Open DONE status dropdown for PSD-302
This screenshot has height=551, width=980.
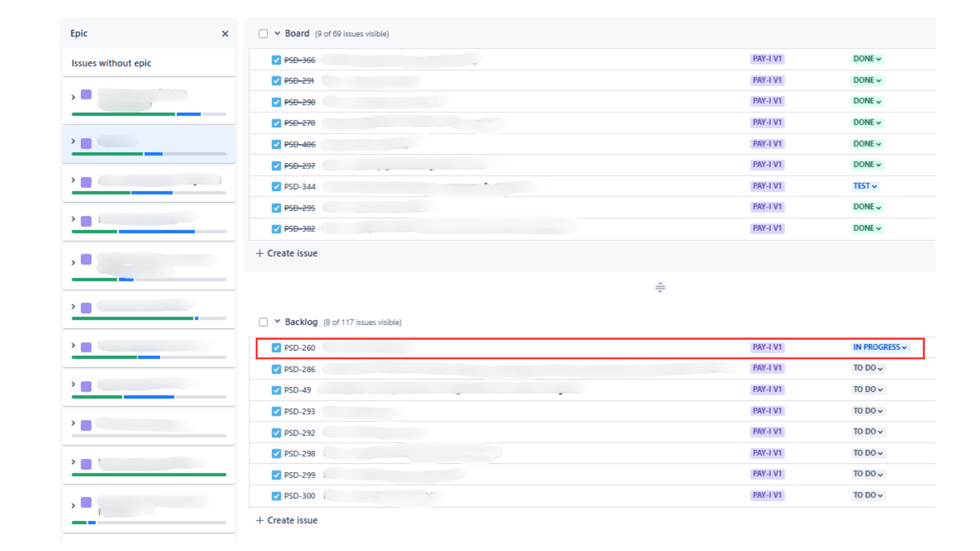(867, 228)
